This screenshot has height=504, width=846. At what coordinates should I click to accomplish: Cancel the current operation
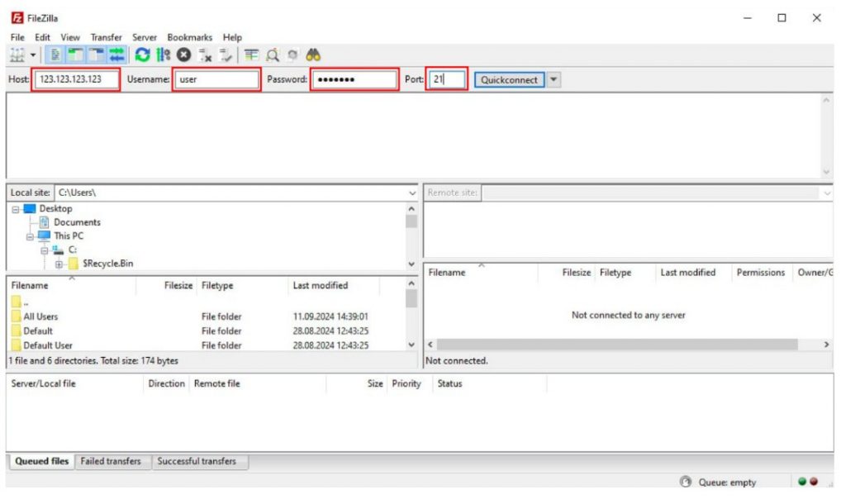point(184,55)
